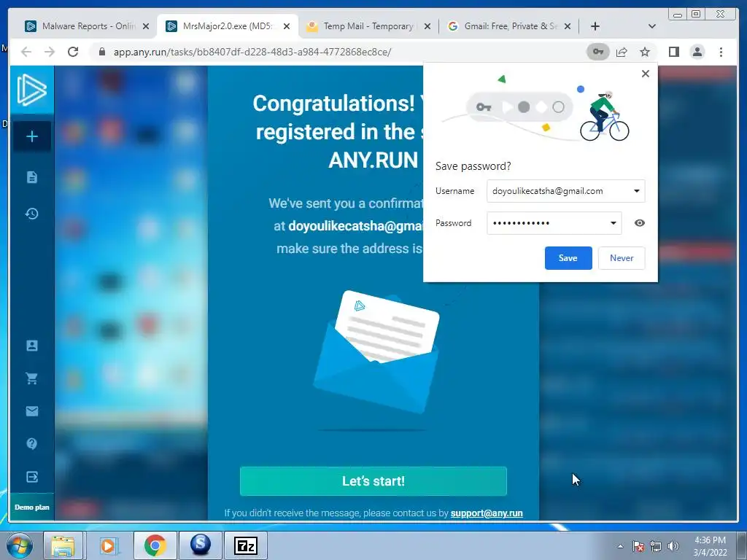Click the envelope illustration
Viewport: 747px width, 560px height.
(376, 352)
